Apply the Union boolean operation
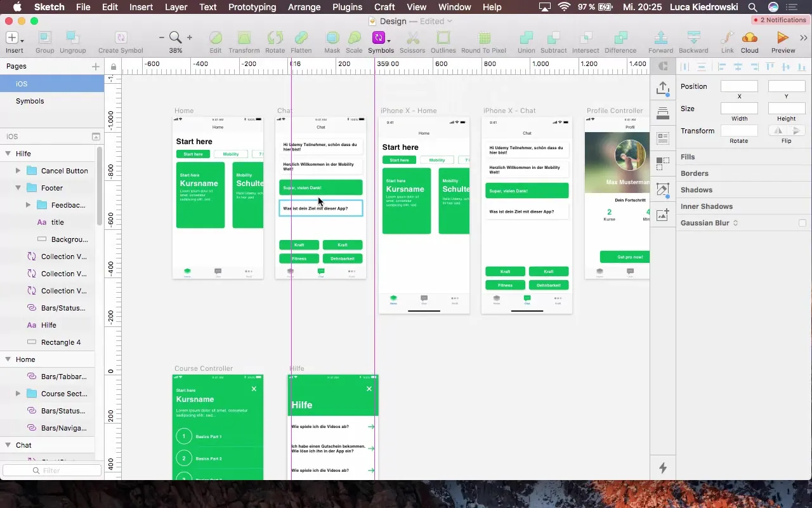The height and width of the screenshot is (508, 812). point(527,38)
